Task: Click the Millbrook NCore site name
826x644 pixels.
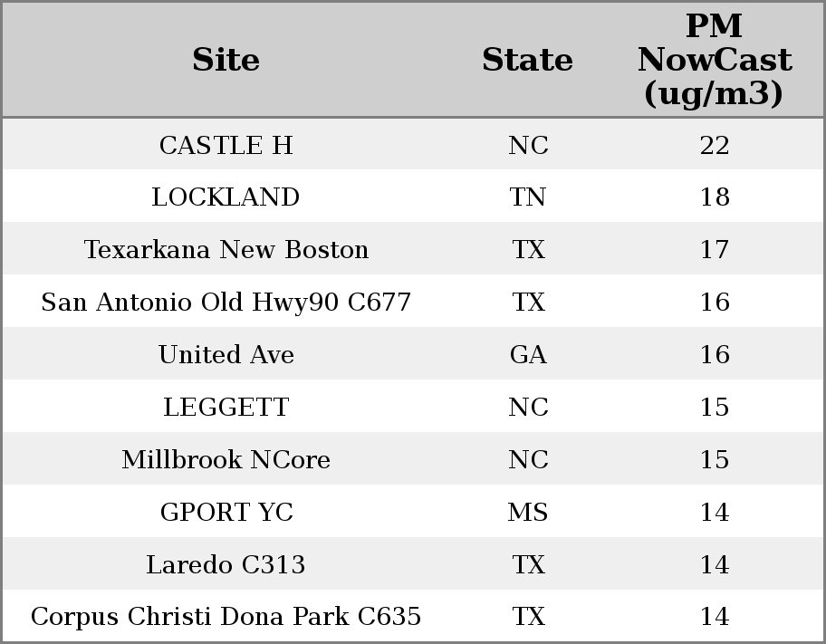Action: [x=226, y=459]
